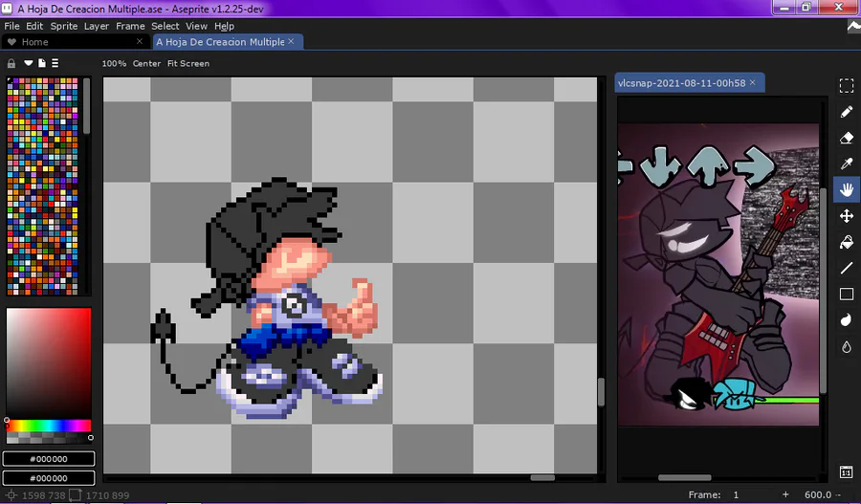The image size is (861, 504).
Task: Click the background color #000000 field
Action: [x=49, y=477]
